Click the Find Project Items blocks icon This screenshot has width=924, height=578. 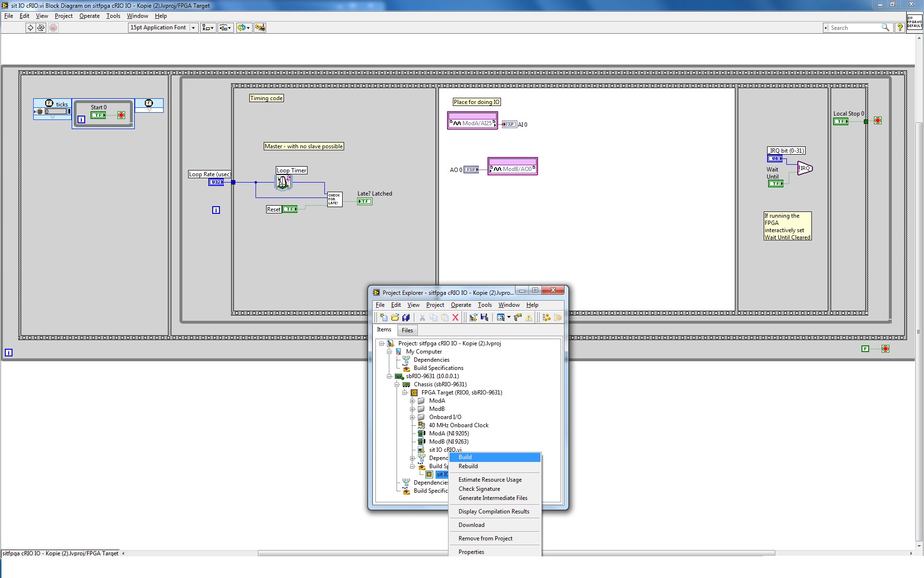click(547, 317)
